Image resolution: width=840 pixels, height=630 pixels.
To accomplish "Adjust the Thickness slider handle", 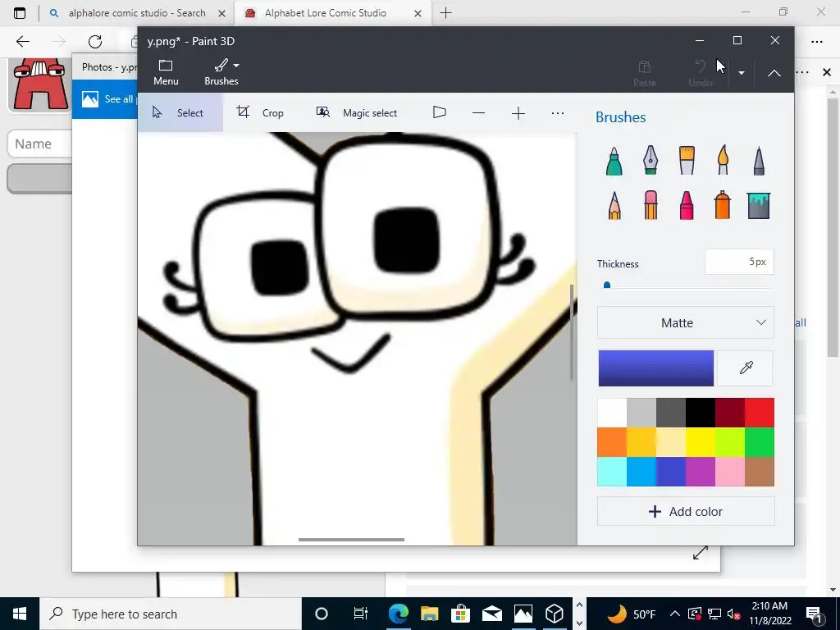I will [607, 285].
